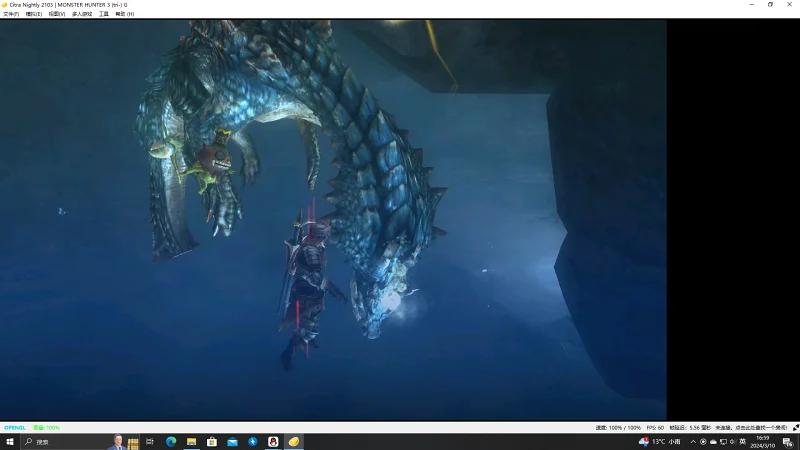Click the OneDrive cloud tray icon
The height and width of the screenshot is (450, 800).
(713, 442)
